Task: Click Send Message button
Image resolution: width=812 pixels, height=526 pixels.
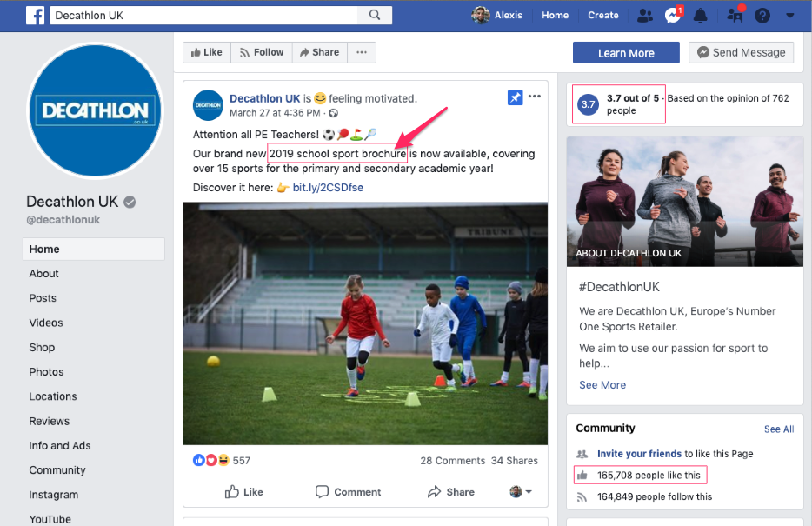Action: click(x=741, y=52)
